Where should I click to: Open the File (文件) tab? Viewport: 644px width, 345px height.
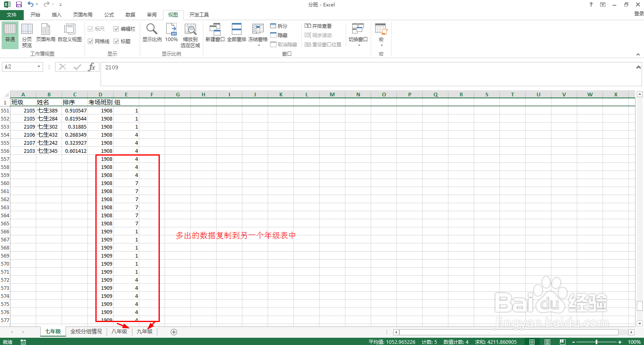pos(12,15)
